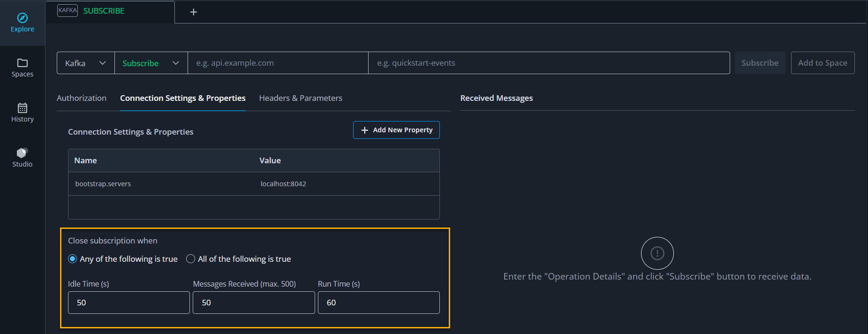Image resolution: width=868 pixels, height=334 pixels.
Task: Click the api.example.com host input field
Action: 278,63
